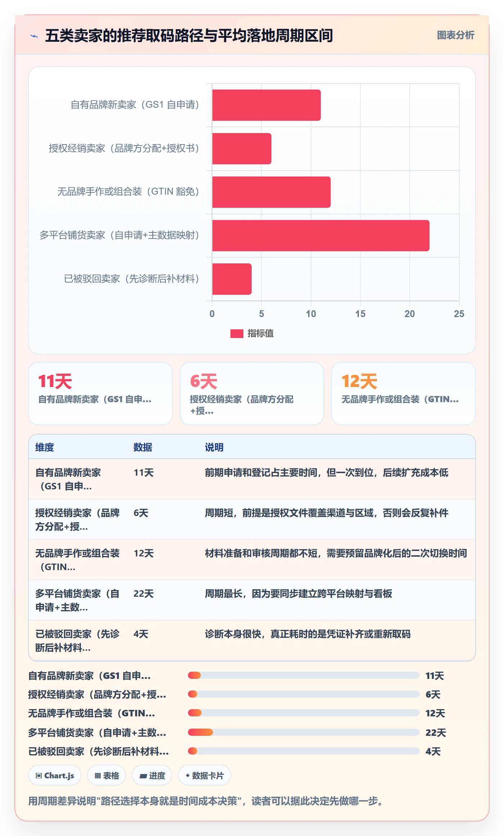The width and height of the screenshot is (504, 836).
Task: Click the 22天 cell in the table
Action: 144,593
